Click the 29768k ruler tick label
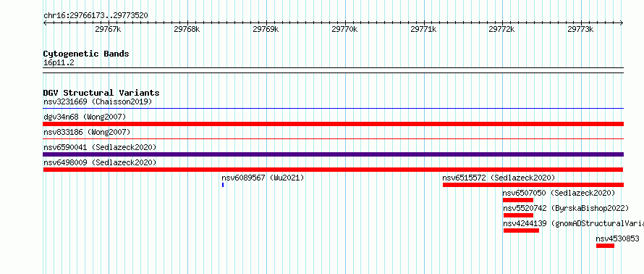 coord(187,29)
